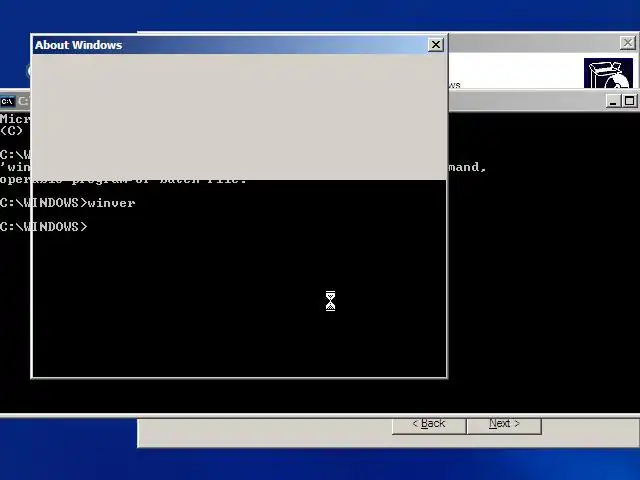Close the About Windows dialog
The image size is (640, 480).
coord(436,44)
